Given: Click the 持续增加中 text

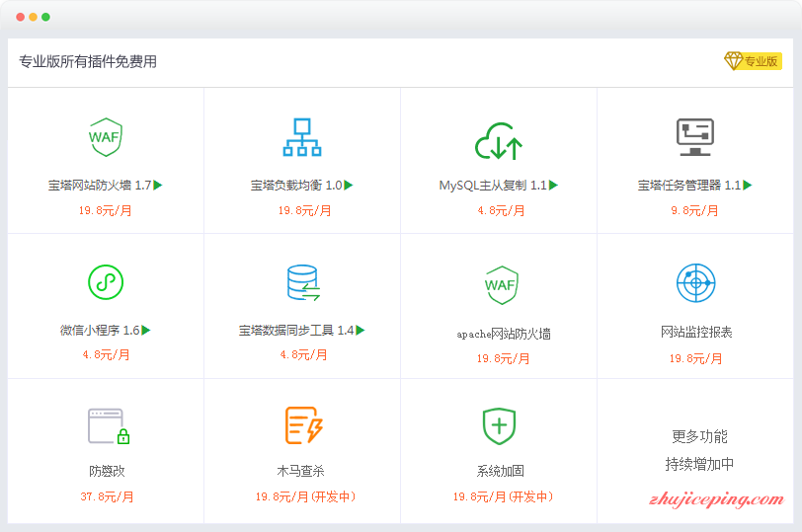Looking at the screenshot, I should (699, 464).
